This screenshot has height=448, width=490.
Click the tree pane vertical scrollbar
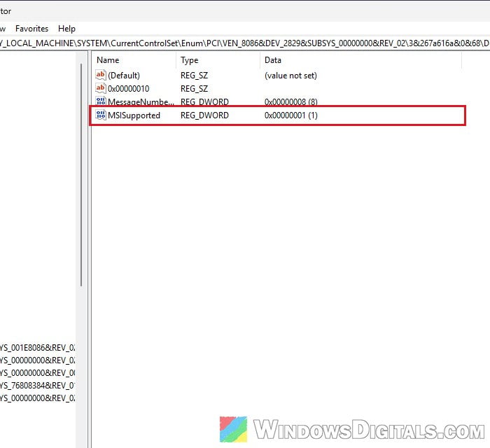pyautogui.click(x=82, y=175)
